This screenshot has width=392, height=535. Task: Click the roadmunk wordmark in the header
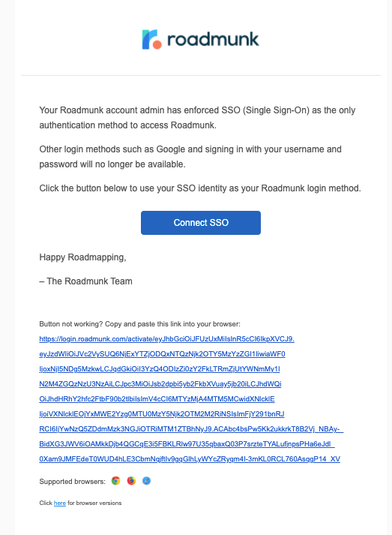click(213, 39)
